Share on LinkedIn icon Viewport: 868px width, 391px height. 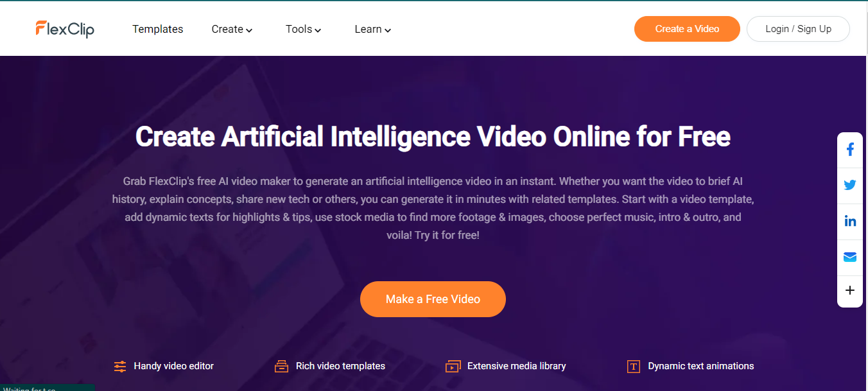(850, 222)
